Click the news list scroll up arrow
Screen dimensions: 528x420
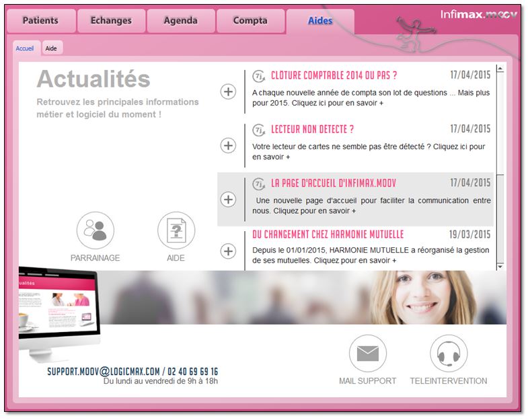500,69
